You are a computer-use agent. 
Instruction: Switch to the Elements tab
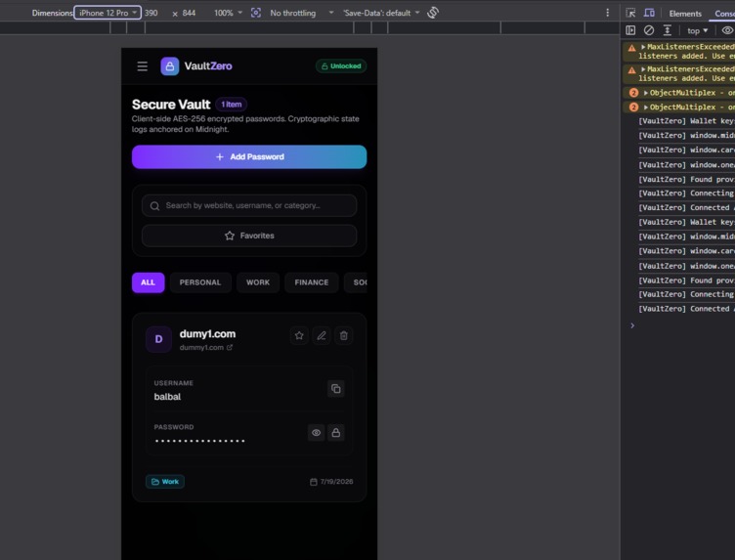[x=685, y=14]
